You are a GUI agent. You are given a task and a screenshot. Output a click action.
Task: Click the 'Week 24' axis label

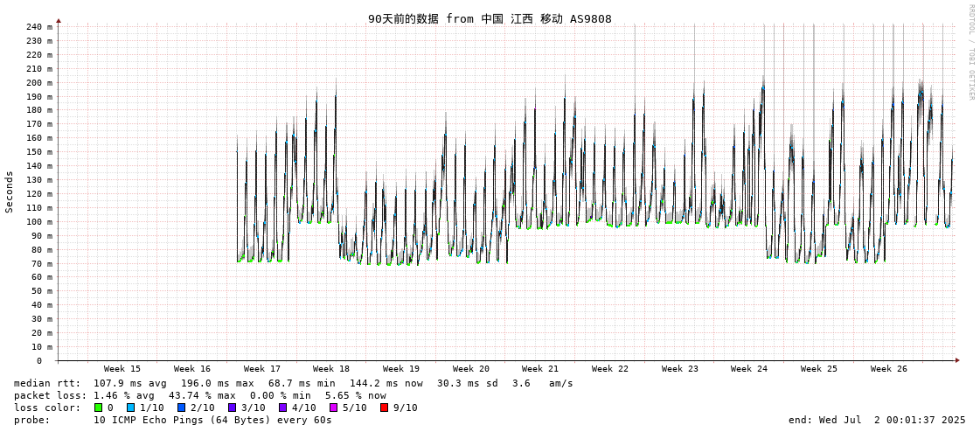point(748,369)
